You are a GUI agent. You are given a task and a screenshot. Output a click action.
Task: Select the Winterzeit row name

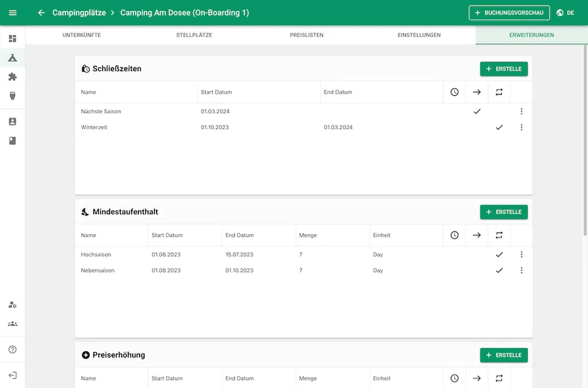coord(94,127)
